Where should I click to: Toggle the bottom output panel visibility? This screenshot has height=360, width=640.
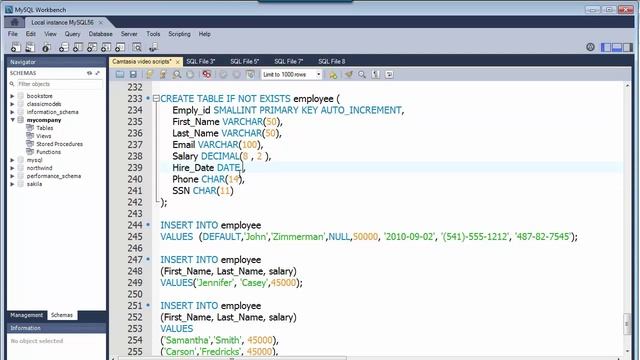pyautogui.click(x=617, y=47)
